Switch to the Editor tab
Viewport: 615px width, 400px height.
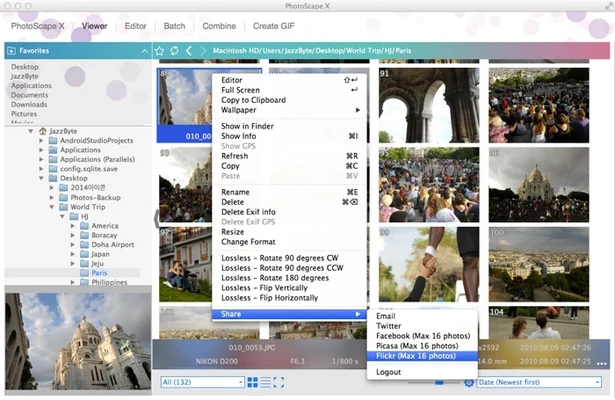coord(135,26)
